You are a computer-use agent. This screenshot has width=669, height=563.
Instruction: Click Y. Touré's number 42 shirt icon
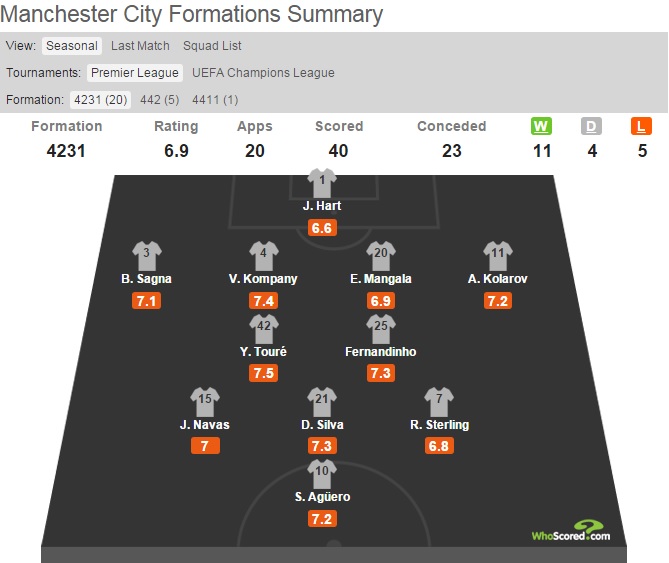point(264,328)
